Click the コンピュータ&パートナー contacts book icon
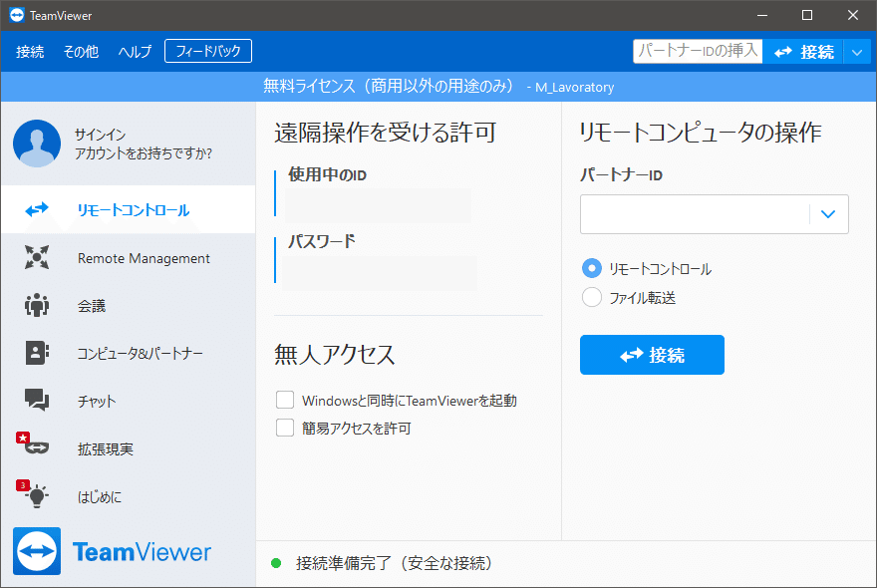The height and width of the screenshot is (588, 877). 37,353
